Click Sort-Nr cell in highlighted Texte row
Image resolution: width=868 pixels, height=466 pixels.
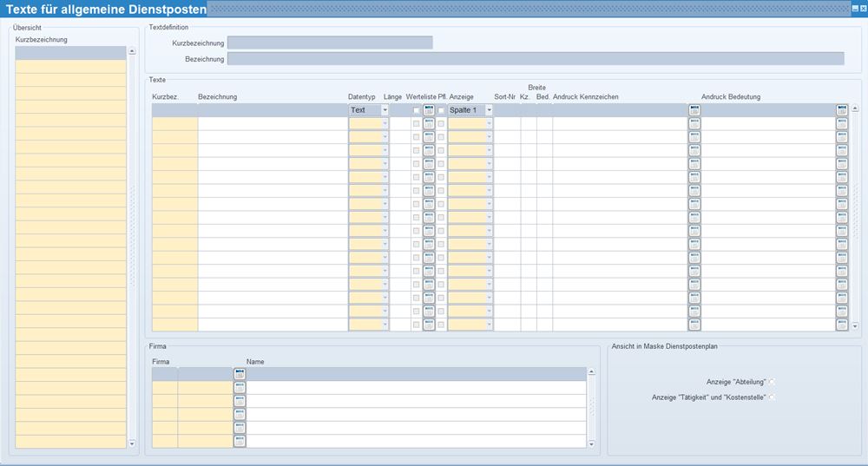click(x=507, y=110)
